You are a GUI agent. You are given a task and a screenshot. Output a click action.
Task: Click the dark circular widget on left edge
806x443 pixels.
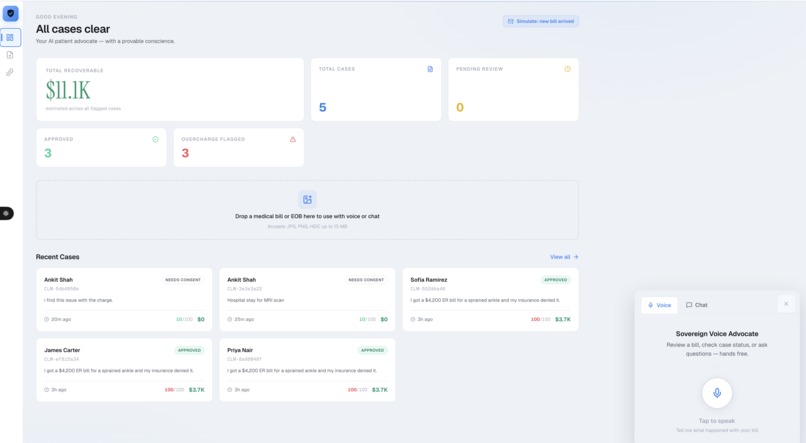[6, 213]
